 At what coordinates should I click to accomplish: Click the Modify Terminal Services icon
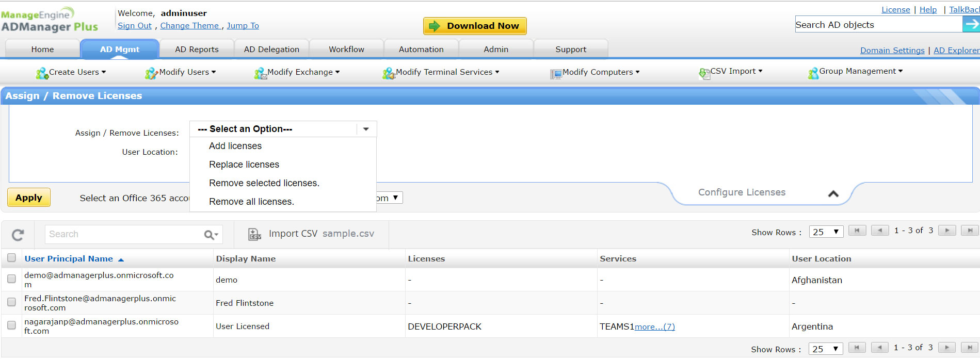pos(389,73)
